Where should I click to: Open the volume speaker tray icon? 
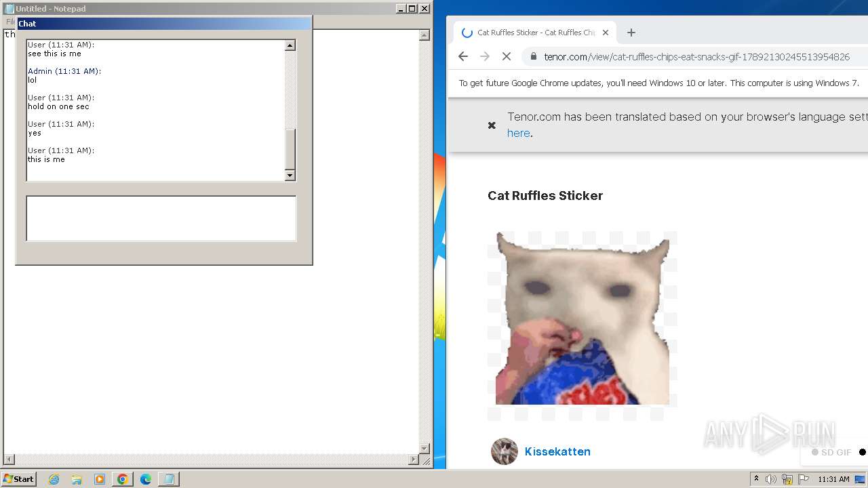771,479
